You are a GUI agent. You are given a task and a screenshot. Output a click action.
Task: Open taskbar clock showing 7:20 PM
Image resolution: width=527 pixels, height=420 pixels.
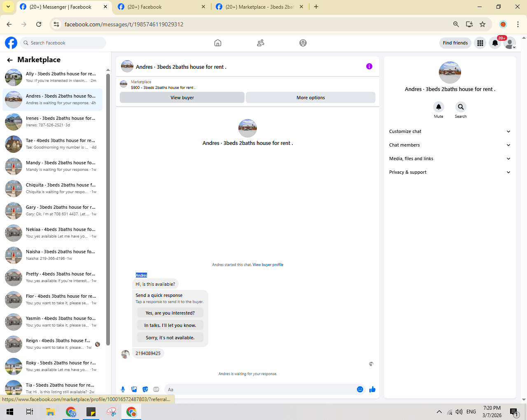[x=492, y=412]
